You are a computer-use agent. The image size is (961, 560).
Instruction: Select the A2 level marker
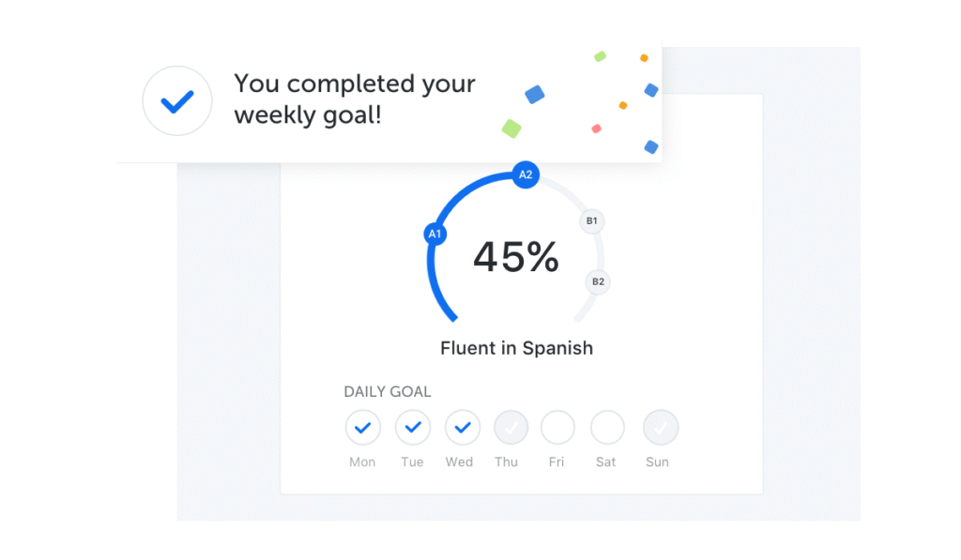(526, 174)
